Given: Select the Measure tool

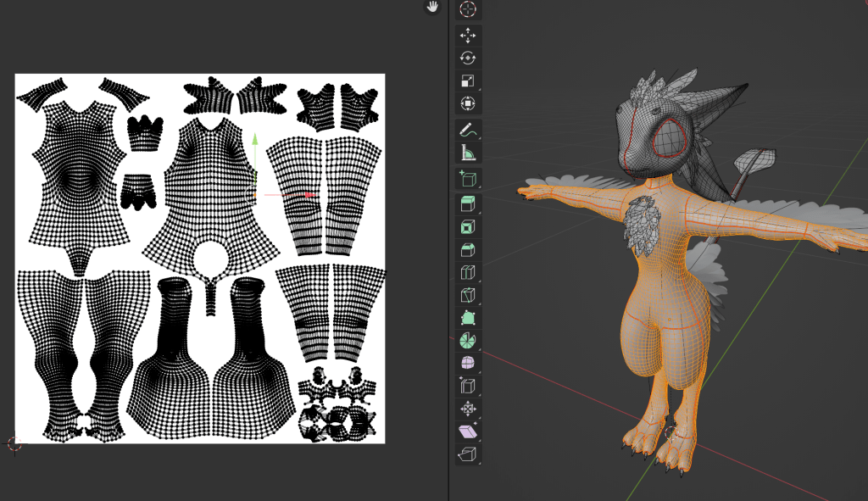Looking at the screenshot, I should 468,153.
